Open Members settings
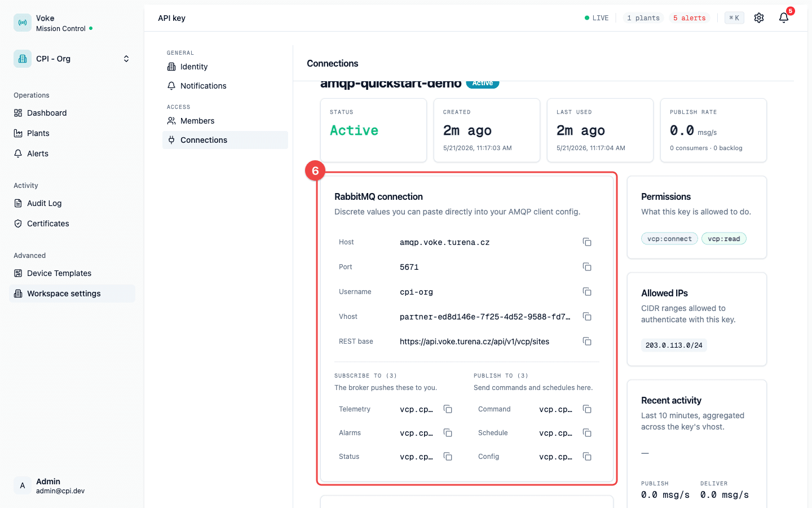 click(225, 121)
